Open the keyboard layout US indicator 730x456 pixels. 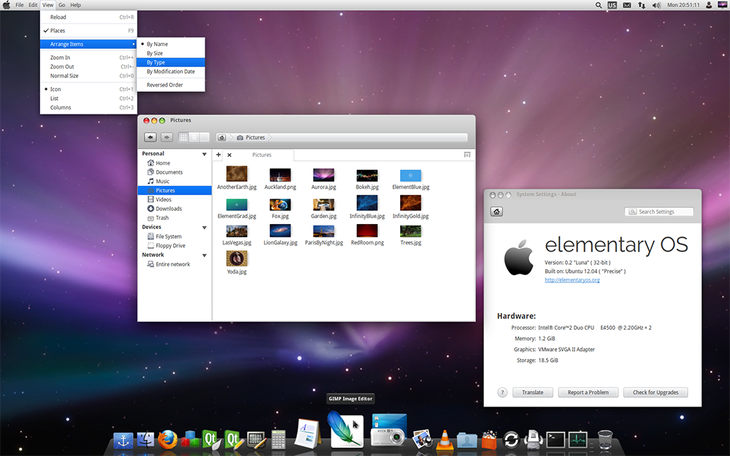tap(612, 5)
